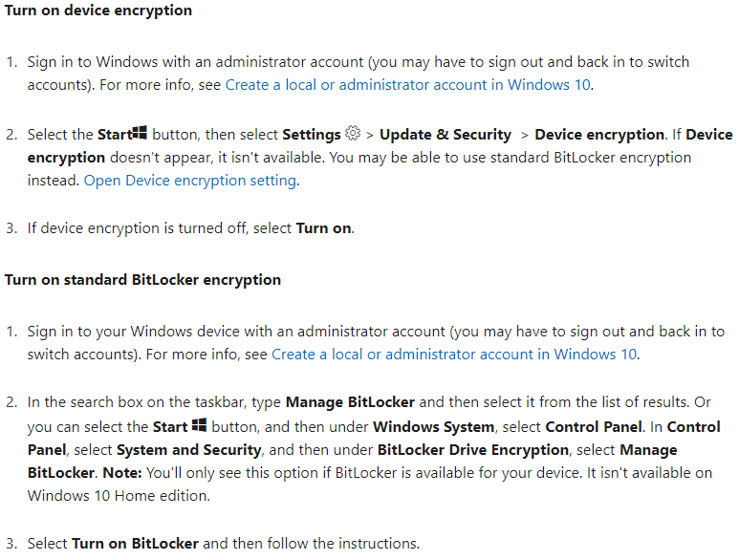Screen dimensions: 739x560
Task: Click the bold 'Turn on BitLocker' text
Action: [x=135, y=544]
